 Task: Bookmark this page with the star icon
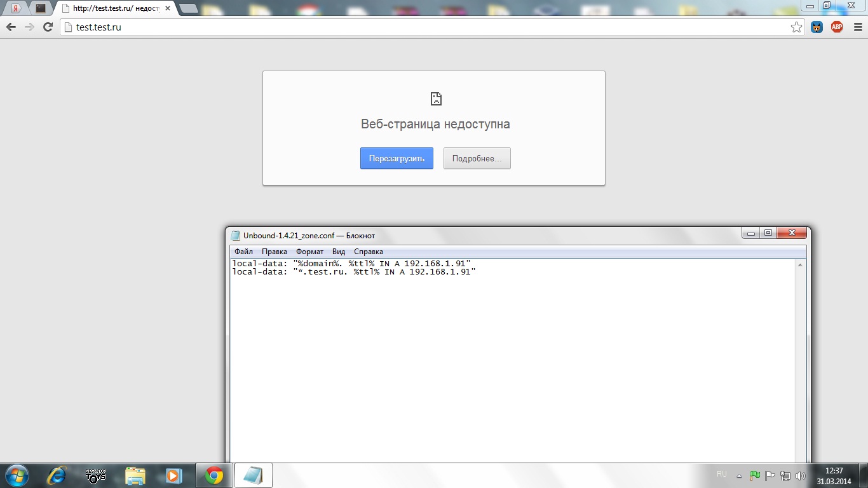coord(796,27)
